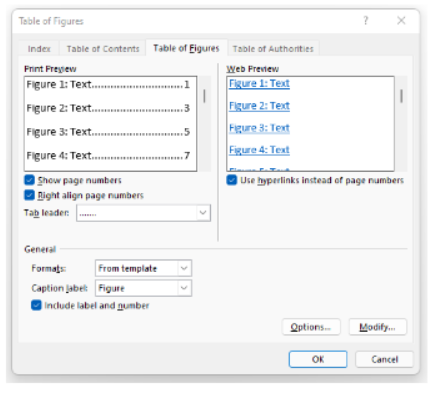Expand the Tab leader dropdown
The height and width of the screenshot is (393, 433).
[x=203, y=213]
